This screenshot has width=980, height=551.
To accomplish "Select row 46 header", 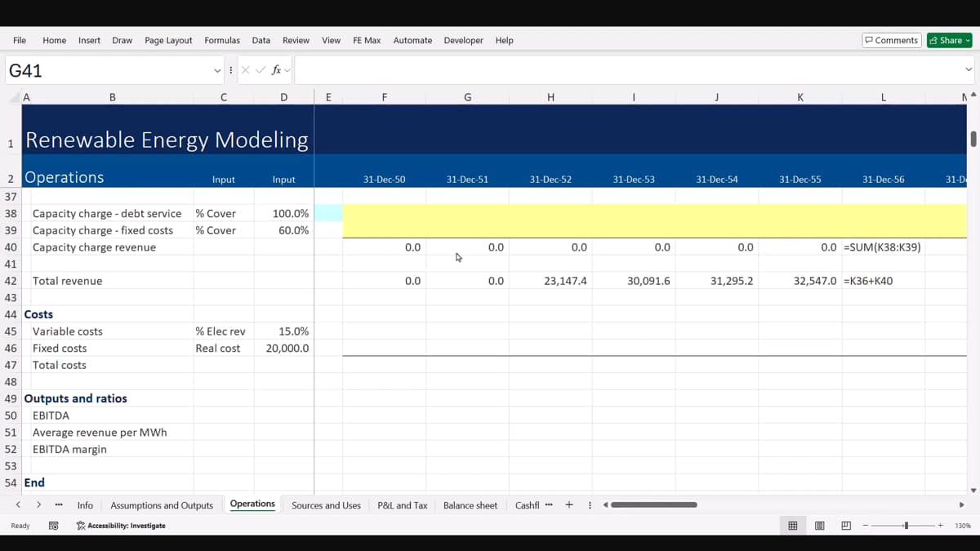I will (x=11, y=348).
